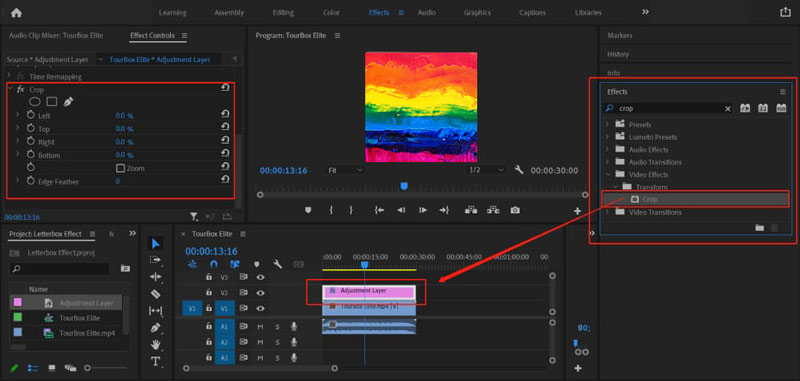Viewport: 800px width, 381px height.
Task: Click the Quick Export share icon
Action: tap(785, 12)
